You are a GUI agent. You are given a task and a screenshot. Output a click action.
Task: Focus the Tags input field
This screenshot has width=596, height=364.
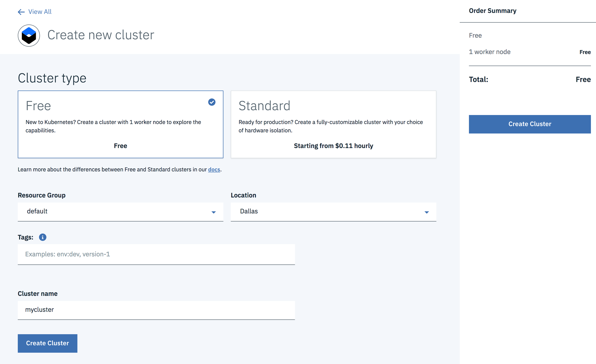pos(156,254)
